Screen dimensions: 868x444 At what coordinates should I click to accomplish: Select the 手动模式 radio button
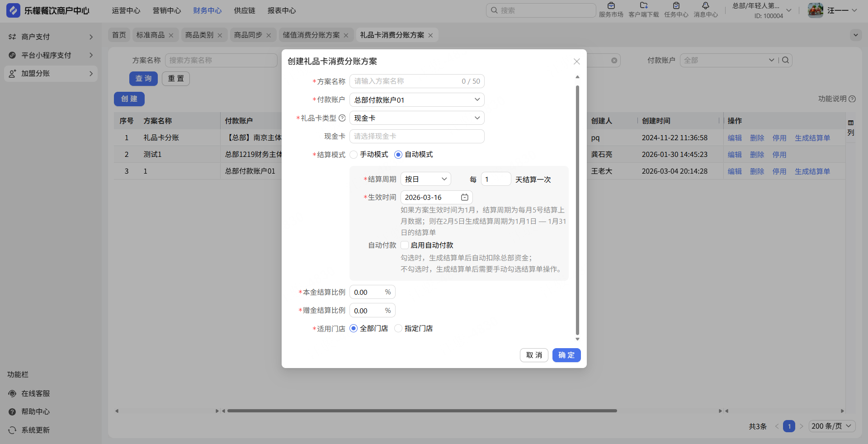(354, 155)
